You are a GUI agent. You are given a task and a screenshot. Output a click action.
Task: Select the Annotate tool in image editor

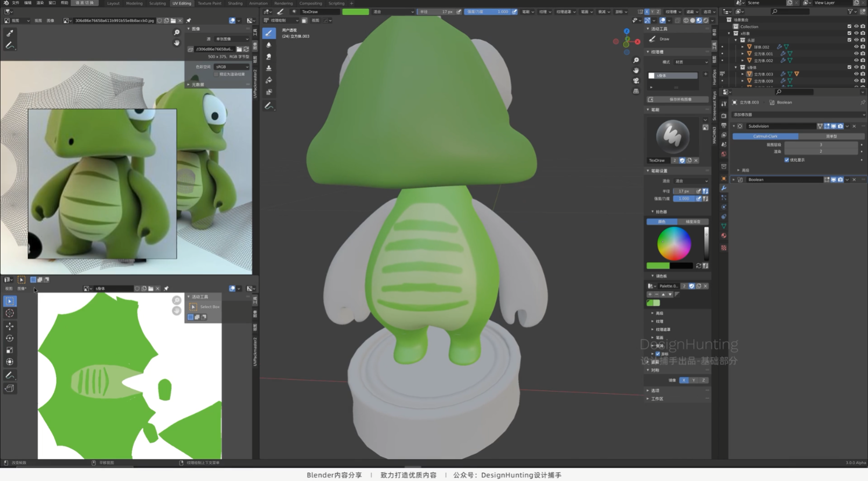tap(10, 46)
